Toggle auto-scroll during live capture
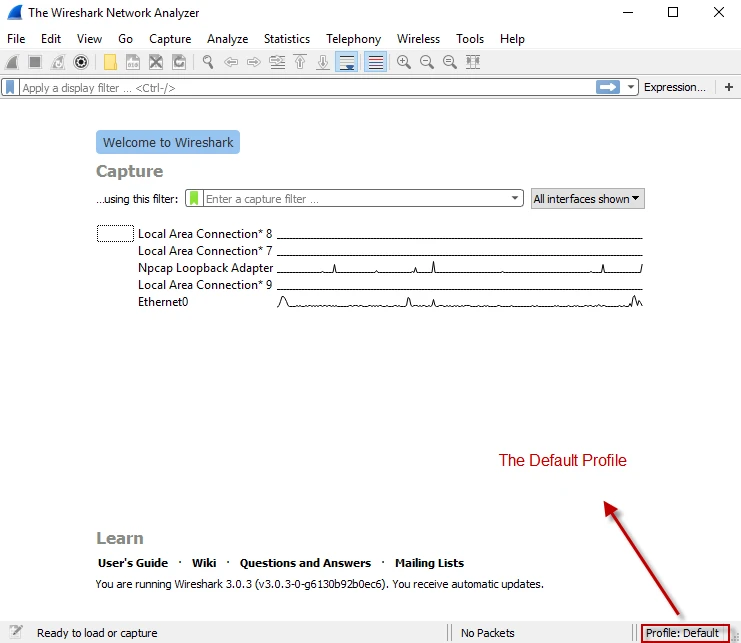This screenshot has width=741, height=643. [346, 62]
